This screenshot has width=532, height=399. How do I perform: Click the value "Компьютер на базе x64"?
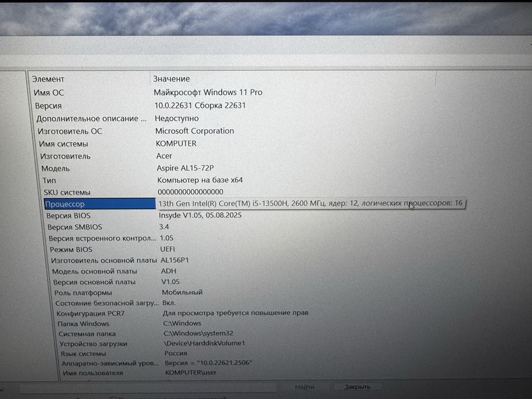(200, 180)
